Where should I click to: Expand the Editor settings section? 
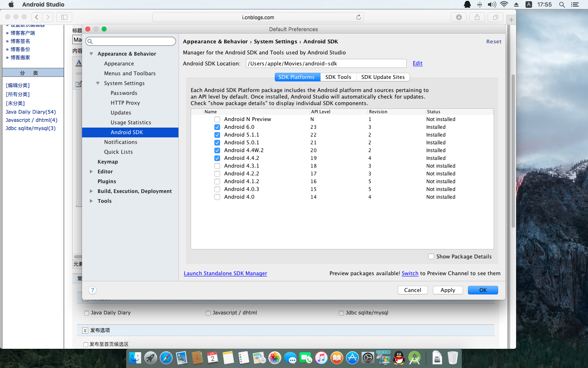[91, 172]
